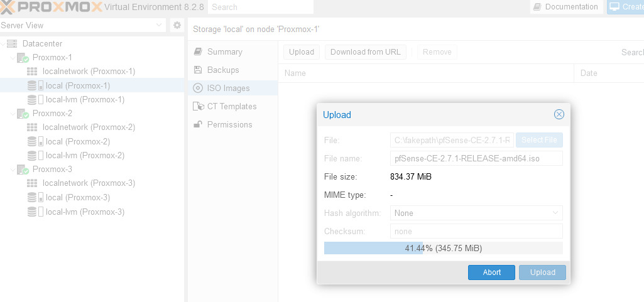Click the Proxmox-2 node icon

pos(23,114)
